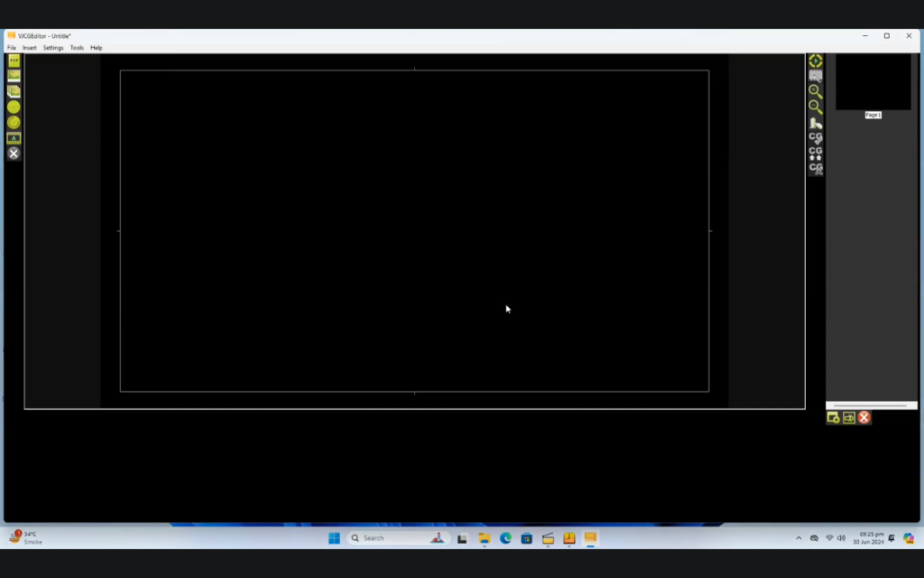Open the Tools menu
Image resolution: width=924 pixels, height=578 pixels.
(77, 48)
